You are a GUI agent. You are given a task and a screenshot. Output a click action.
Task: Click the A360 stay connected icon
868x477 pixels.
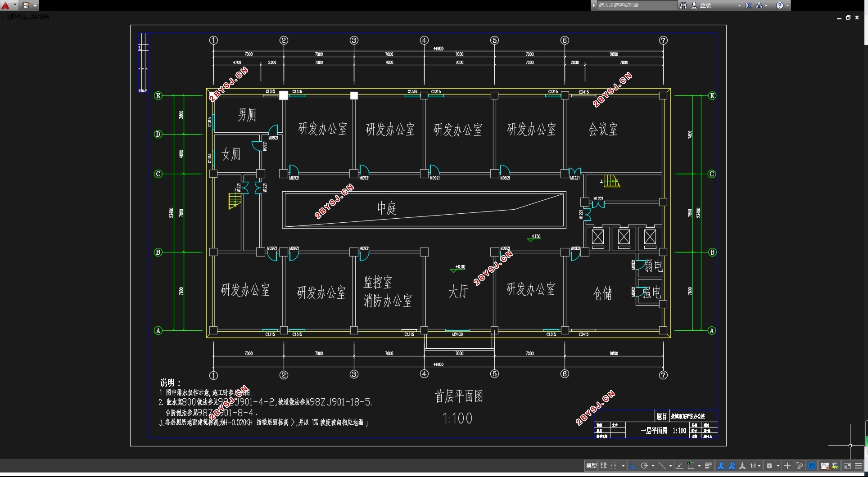pos(759,5)
